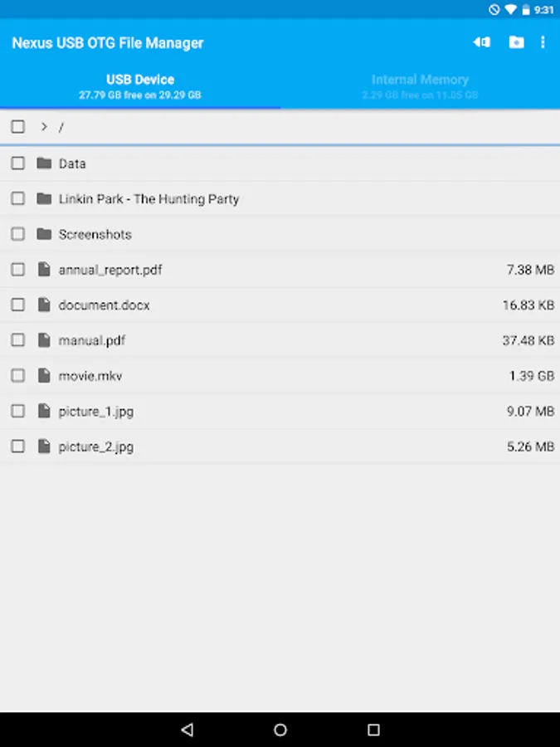The width and height of the screenshot is (560, 747).
Task: Open the three-dot overflow menu
Action: (x=543, y=42)
